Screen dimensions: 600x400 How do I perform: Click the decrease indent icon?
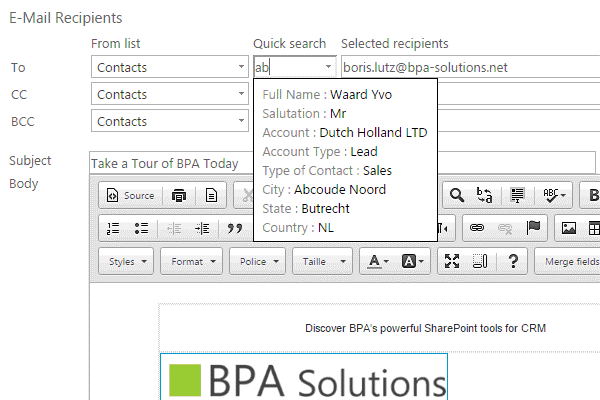pos(174,229)
